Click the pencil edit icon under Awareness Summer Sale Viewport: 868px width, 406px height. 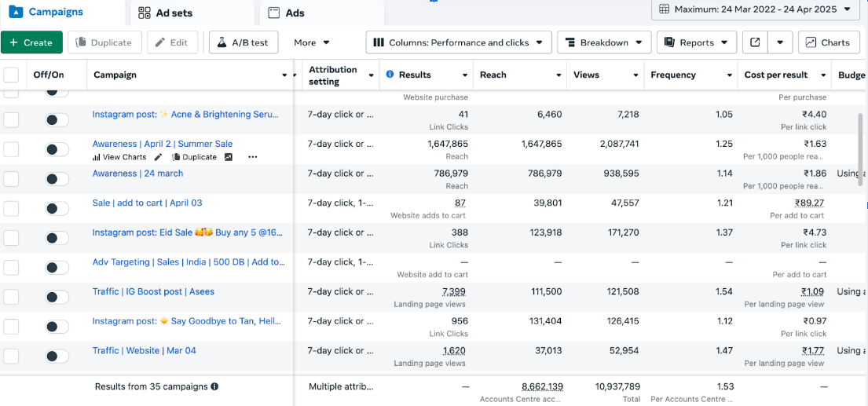(159, 157)
